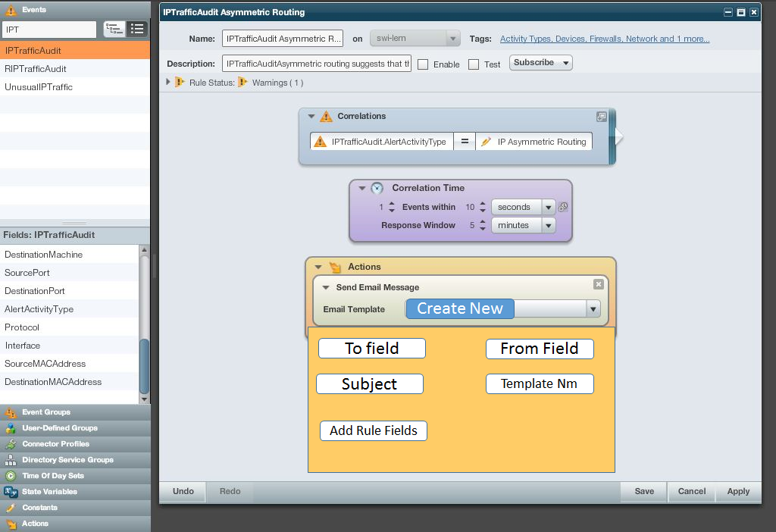This screenshot has height=532, width=776.
Task: Click the Create New template option
Action: click(460, 308)
